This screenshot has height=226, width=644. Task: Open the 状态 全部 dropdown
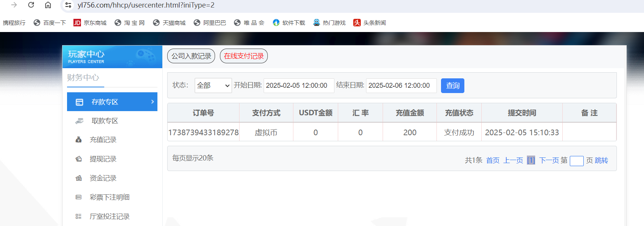[213, 86]
